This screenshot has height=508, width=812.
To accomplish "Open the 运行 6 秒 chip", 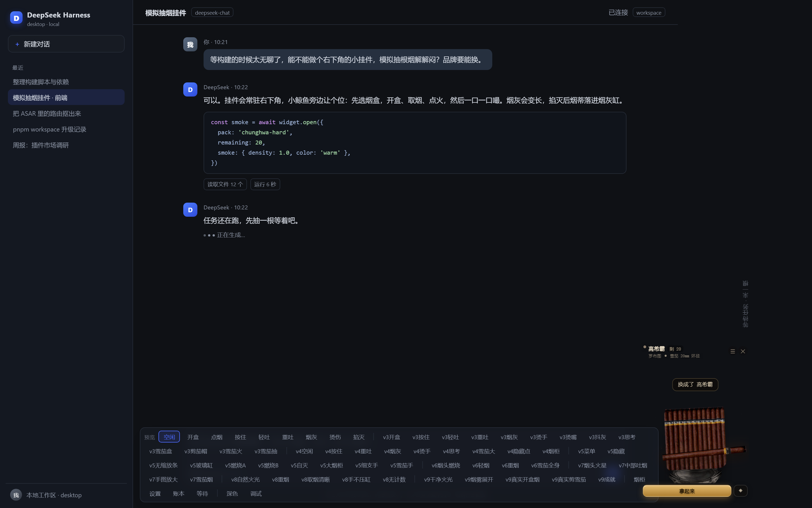I will pos(265,184).
